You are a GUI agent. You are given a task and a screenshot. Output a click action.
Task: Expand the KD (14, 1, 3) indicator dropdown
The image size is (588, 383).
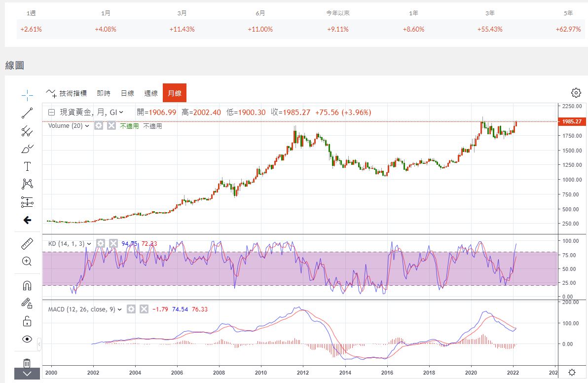tap(89, 243)
